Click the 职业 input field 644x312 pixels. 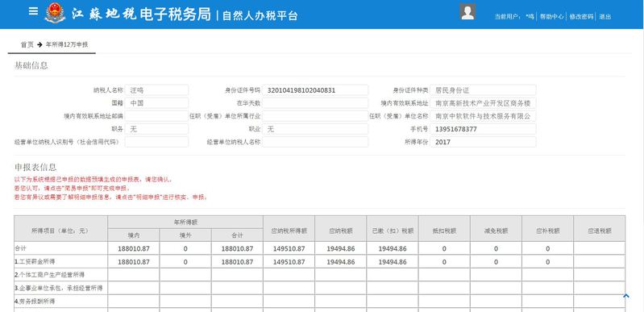315,129
